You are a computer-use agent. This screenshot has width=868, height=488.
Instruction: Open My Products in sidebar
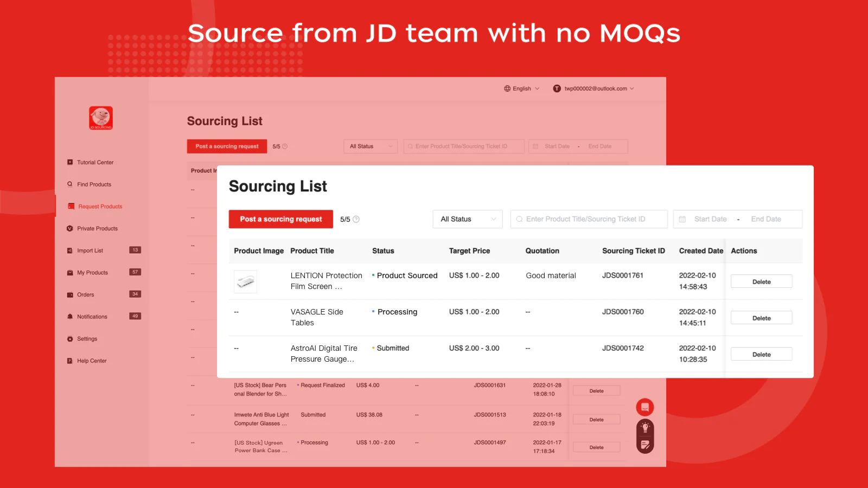click(92, 273)
